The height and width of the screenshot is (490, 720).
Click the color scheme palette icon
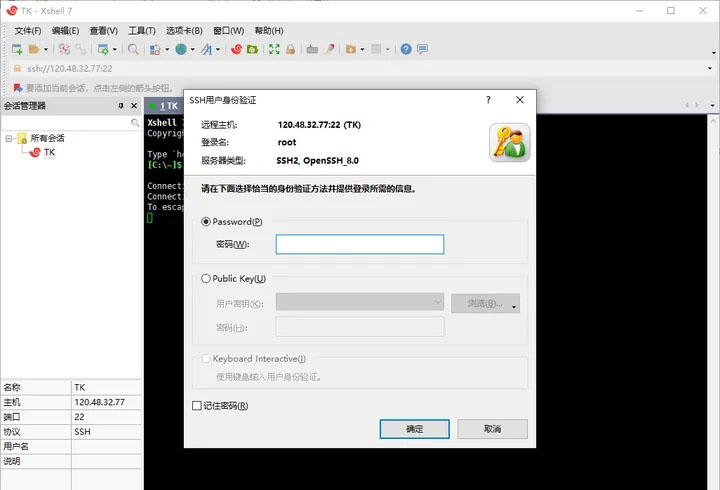click(155, 49)
